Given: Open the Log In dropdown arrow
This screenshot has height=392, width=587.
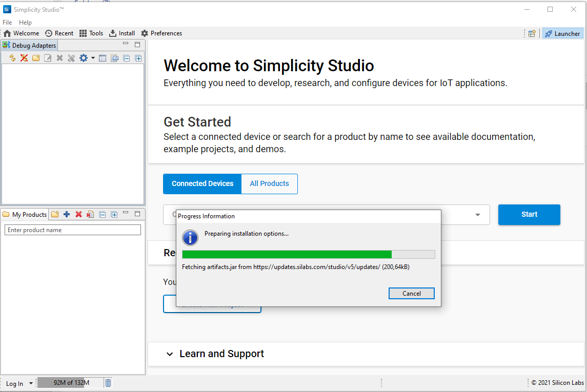Looking at the screenshot, I should [x=31, y=383].
